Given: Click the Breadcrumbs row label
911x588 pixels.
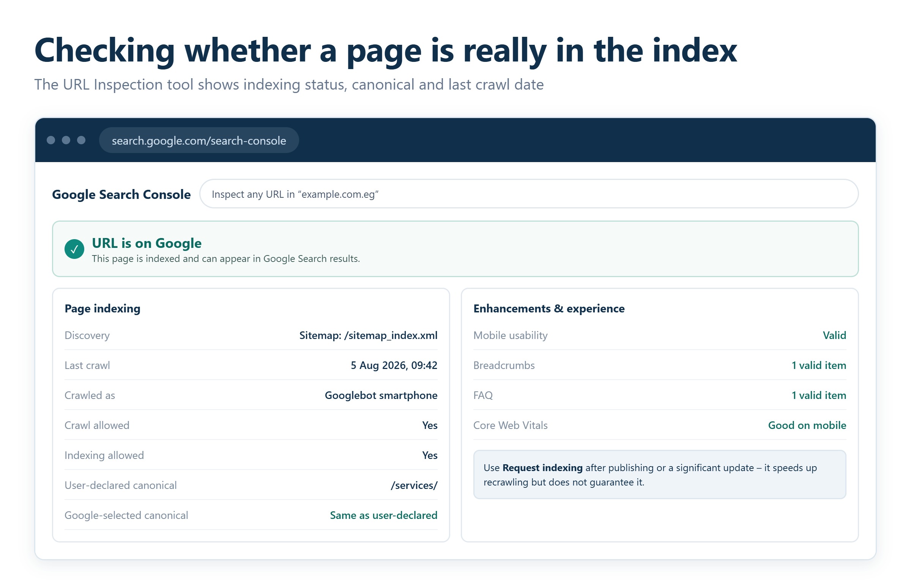Looking at the screenshot, I should coord(504,366).
